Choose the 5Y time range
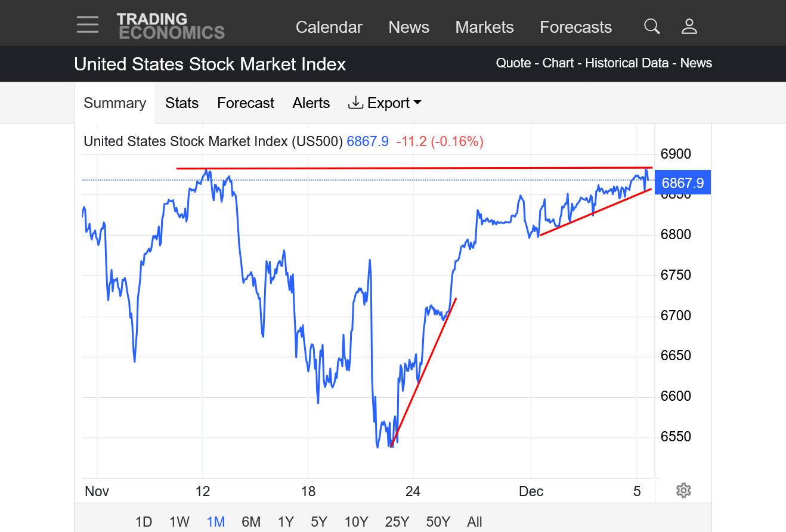Screen dimensions: 786x532 (319, 522)
